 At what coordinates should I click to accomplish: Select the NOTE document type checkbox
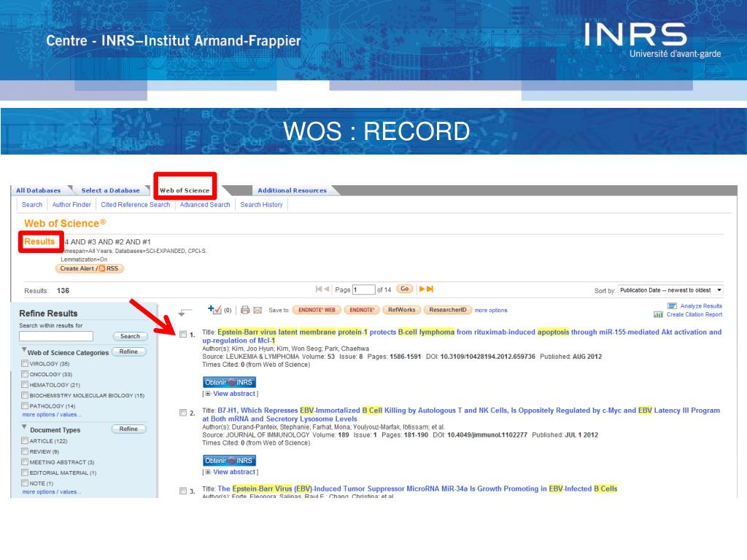pyautogui.click(x=25, y=483)
